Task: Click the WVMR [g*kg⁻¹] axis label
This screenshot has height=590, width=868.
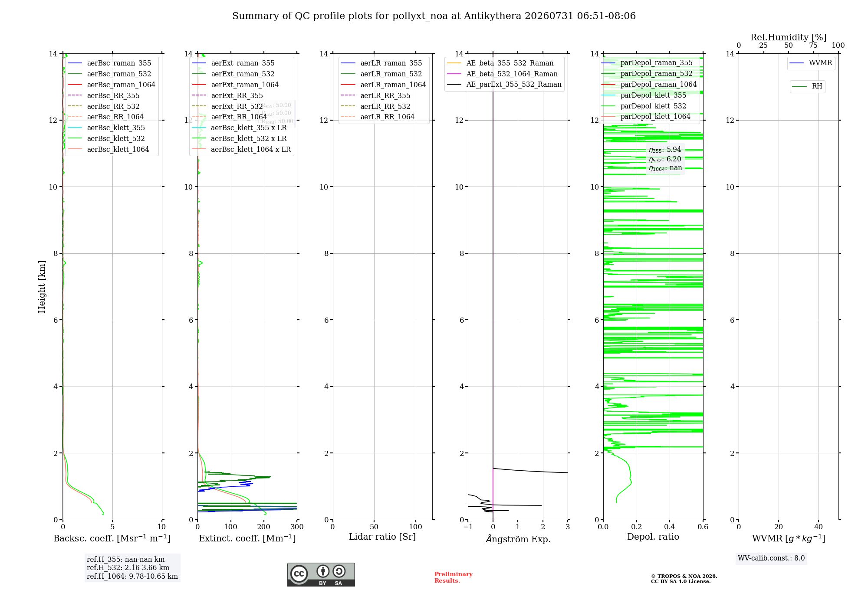Action: pos(789,538)
